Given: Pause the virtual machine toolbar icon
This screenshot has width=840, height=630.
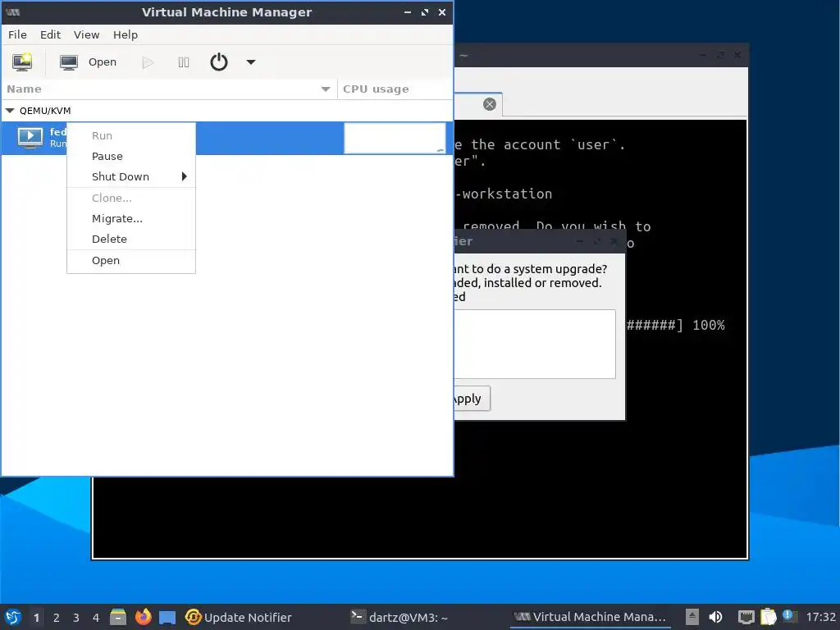Looking at the screenshot, I should 183,62.
